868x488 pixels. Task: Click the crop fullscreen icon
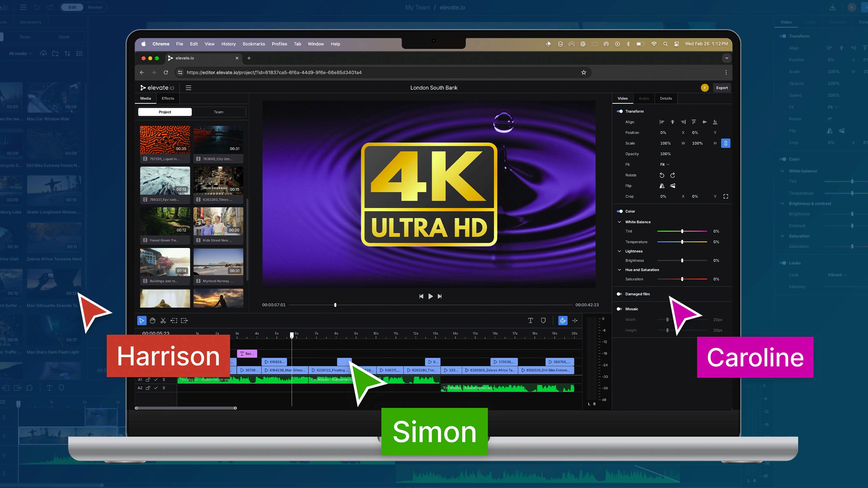(726, 197)
